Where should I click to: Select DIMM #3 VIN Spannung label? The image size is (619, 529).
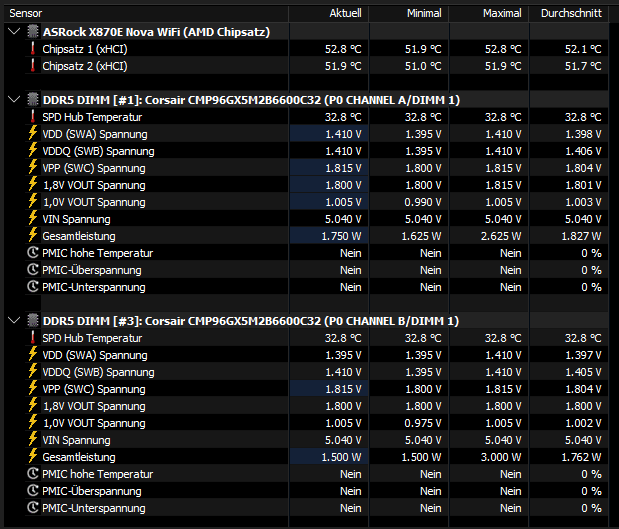coord(76,440)
